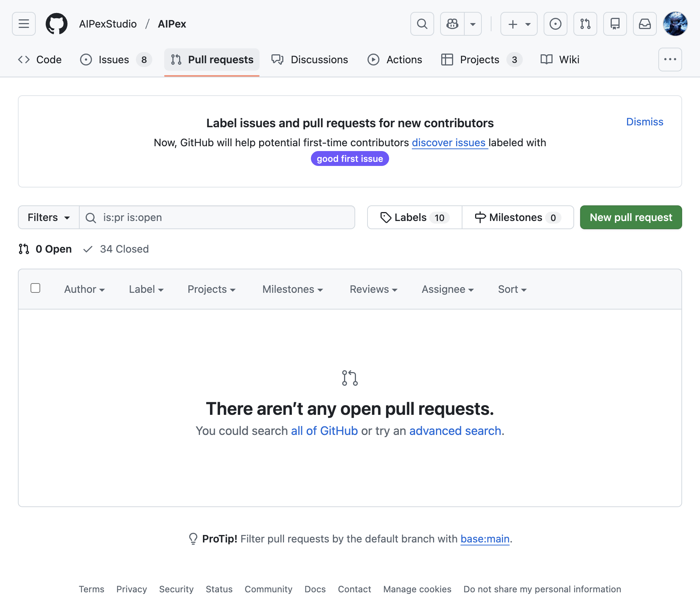Toggle the select all pull requests checkbox
Viewport: 700px width, 599px height.
35,288
